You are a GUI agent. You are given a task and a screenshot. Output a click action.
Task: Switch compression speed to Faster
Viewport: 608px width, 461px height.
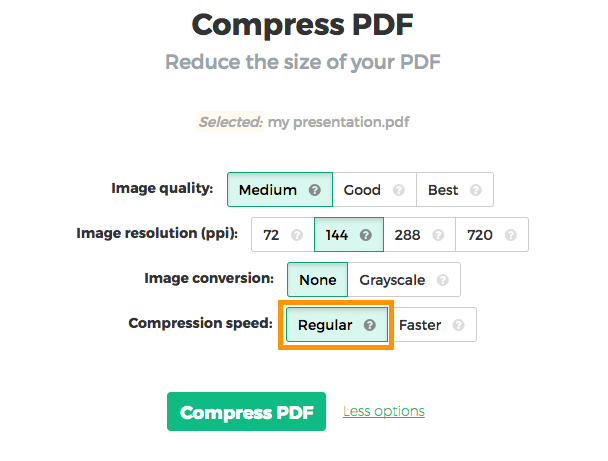coord(420,325)
